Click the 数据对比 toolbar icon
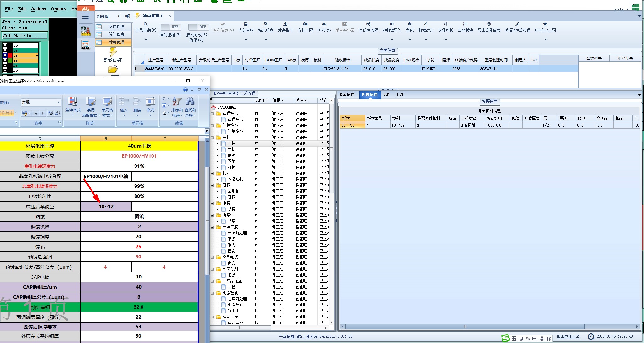This screenshot has width=644, height=343. tap(425, 24)
